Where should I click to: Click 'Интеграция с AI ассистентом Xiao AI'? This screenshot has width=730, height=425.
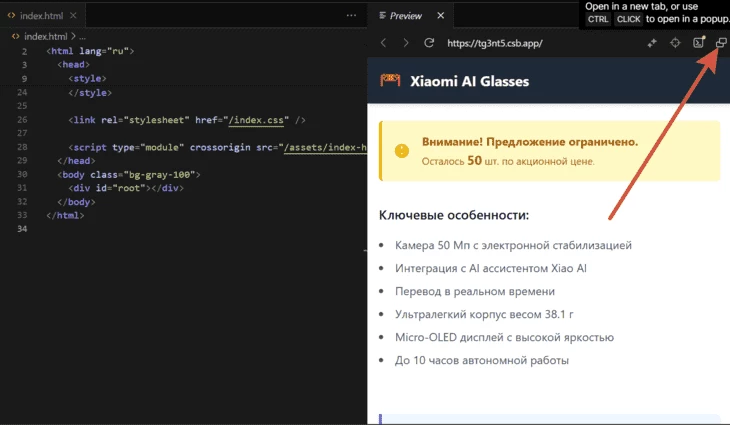(491, 268)
